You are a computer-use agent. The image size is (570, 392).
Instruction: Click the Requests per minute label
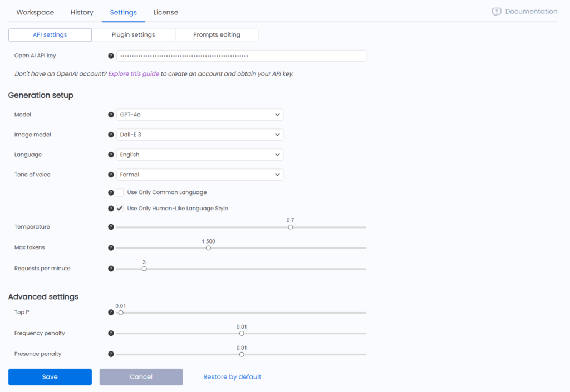tap(42, 269)
